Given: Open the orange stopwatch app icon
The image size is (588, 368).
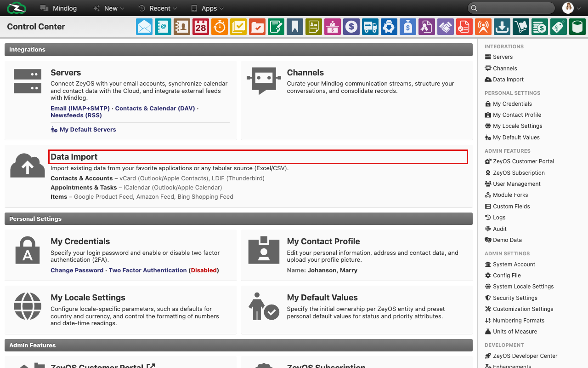Looking at the screenshot, I should coord(220,27).
